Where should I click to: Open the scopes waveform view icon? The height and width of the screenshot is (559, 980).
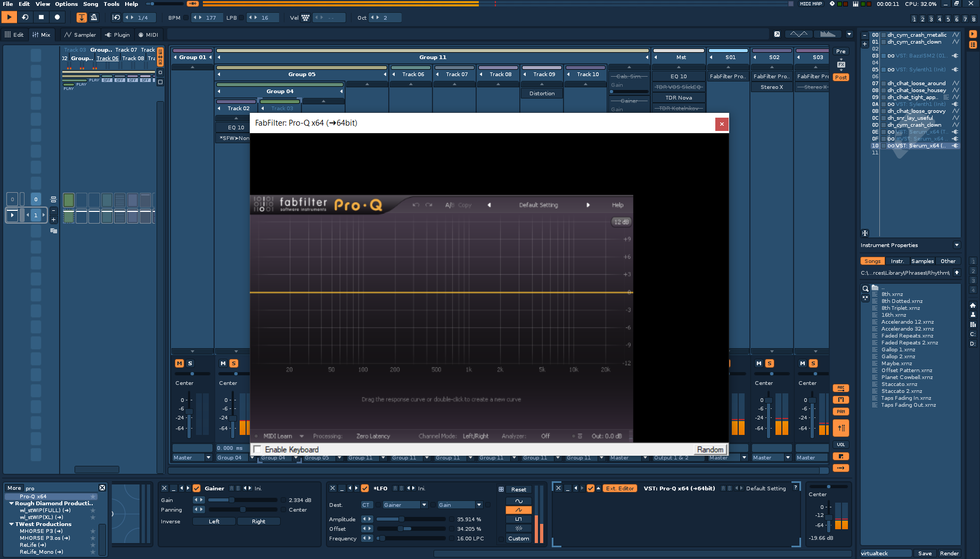tap(798, 34)
